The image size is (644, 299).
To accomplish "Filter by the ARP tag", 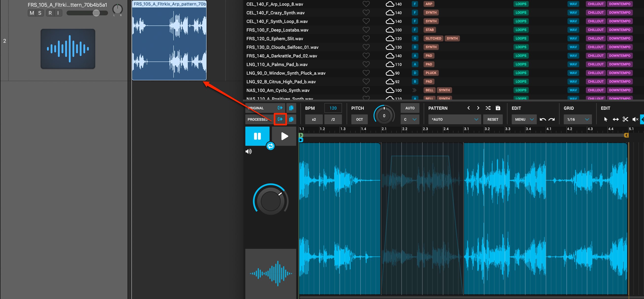I will (x=429, y=4).
